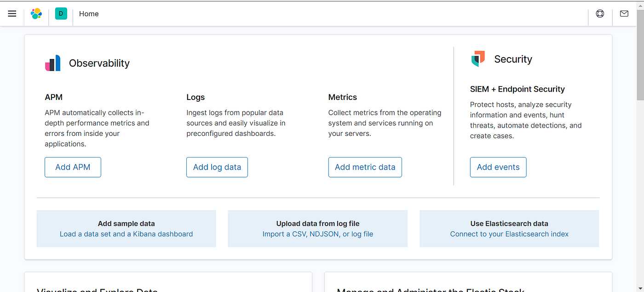Open the hamburger navigation menu
This screenshot has height=292, width=644.
[12, 14]
